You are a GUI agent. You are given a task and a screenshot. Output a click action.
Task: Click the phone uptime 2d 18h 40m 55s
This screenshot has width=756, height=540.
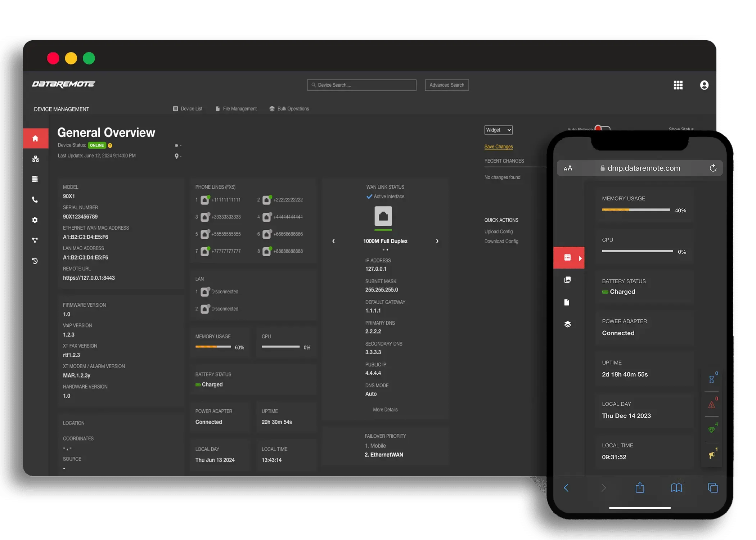coord(625,374)
